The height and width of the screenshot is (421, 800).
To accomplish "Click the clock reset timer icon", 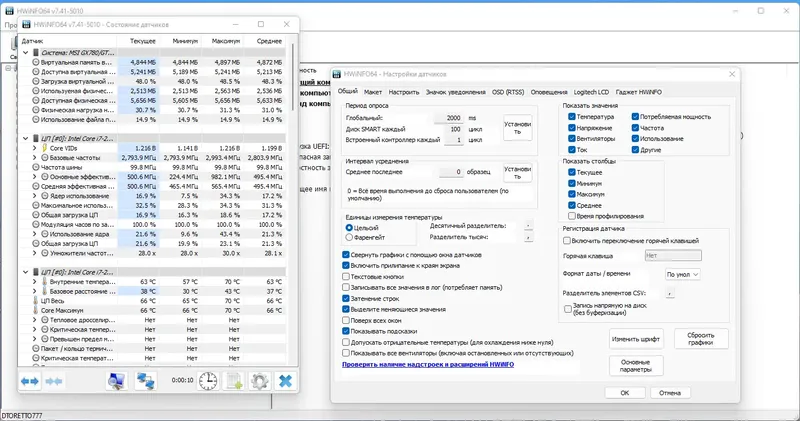I will (208, 381).
